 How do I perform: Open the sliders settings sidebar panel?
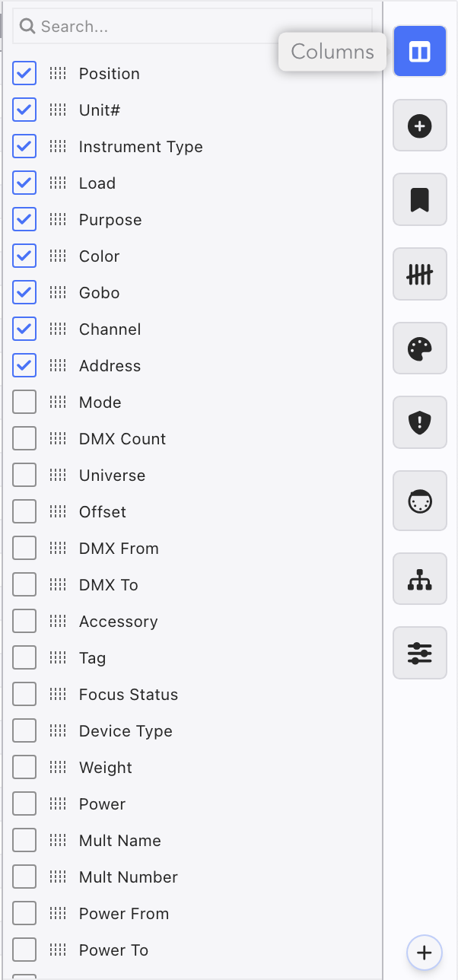point(419,653)
